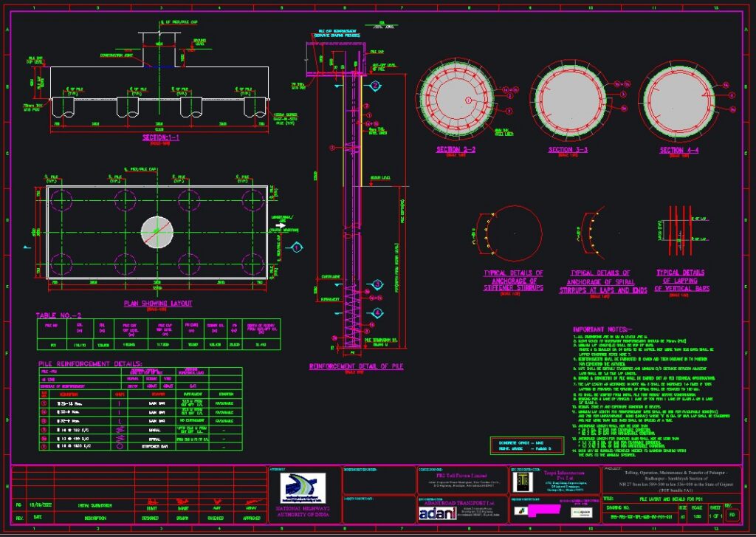Select the SECTION 4-4 label

[x=679, y=150]
